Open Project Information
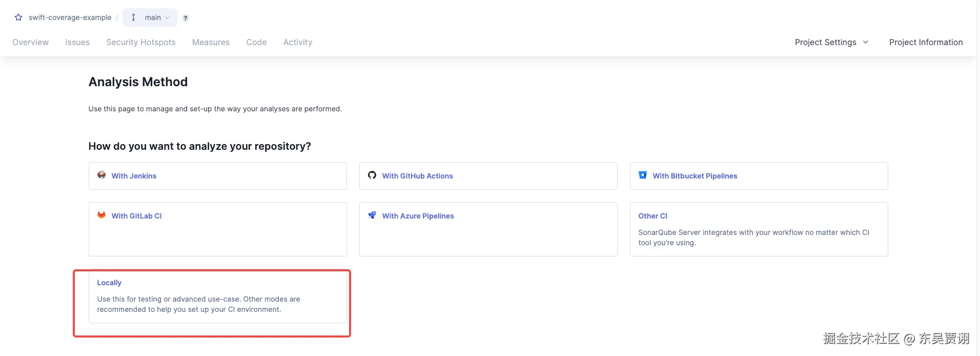The height and width of the screenshot is (356, 980). [926, 42]
